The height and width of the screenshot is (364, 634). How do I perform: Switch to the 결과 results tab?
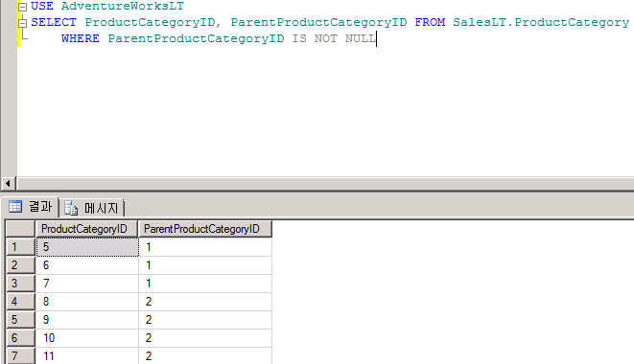[31, 207]
